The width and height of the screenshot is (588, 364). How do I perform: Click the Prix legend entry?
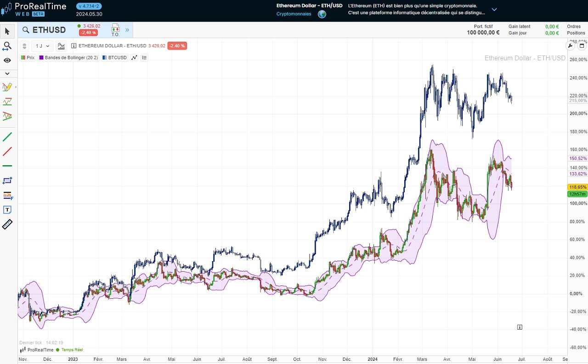coord(28,58)
